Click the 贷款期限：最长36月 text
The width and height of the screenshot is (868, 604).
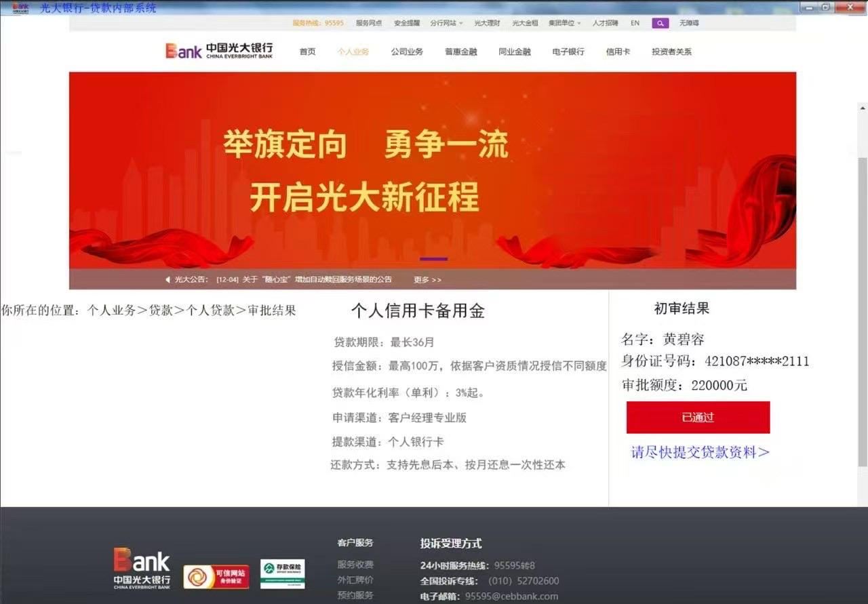pyautogui.click(x=384, y=342)
